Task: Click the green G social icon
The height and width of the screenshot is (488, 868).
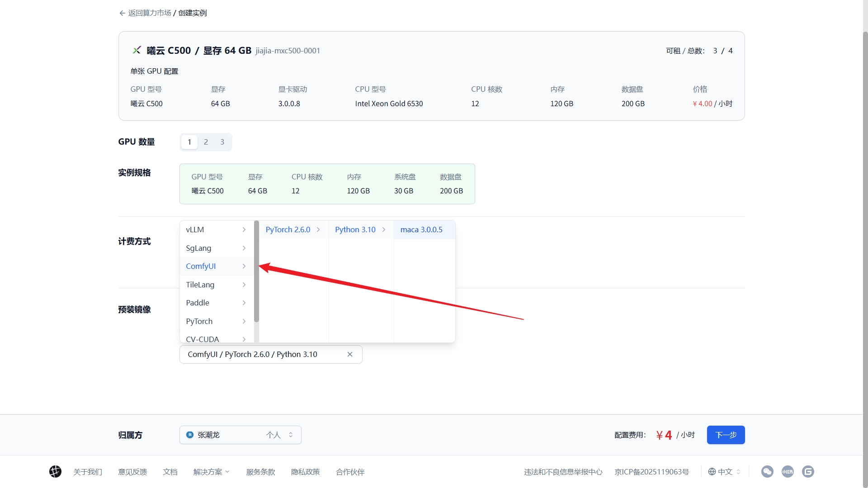Action: point(808,472)
